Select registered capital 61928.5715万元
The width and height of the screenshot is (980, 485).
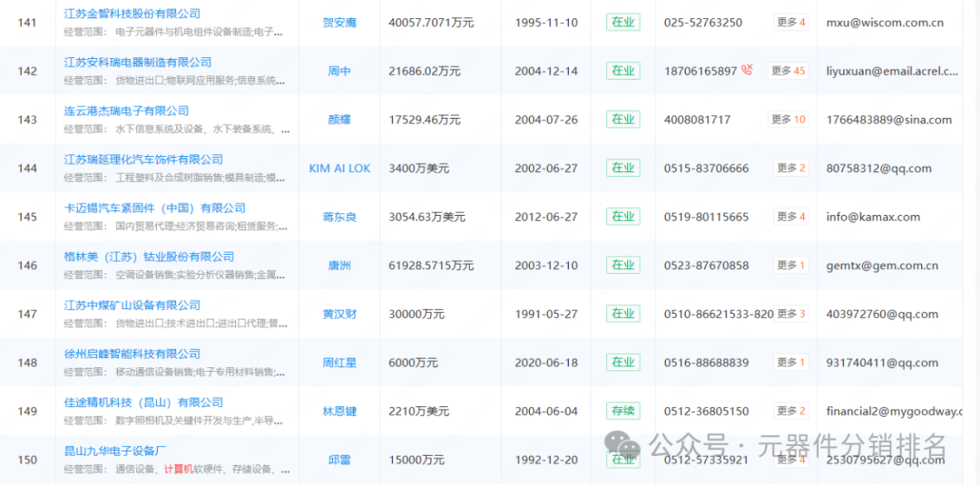tap(431, 266)
